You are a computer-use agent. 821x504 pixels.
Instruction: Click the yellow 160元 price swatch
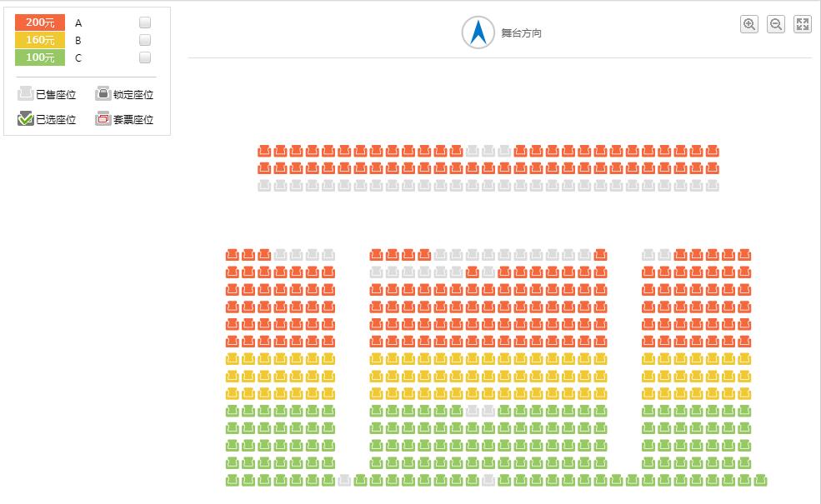pyautogui.click(x=40, y=40)
